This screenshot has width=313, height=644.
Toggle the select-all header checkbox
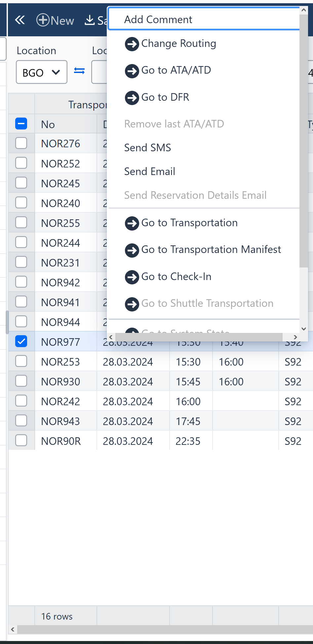21,124
